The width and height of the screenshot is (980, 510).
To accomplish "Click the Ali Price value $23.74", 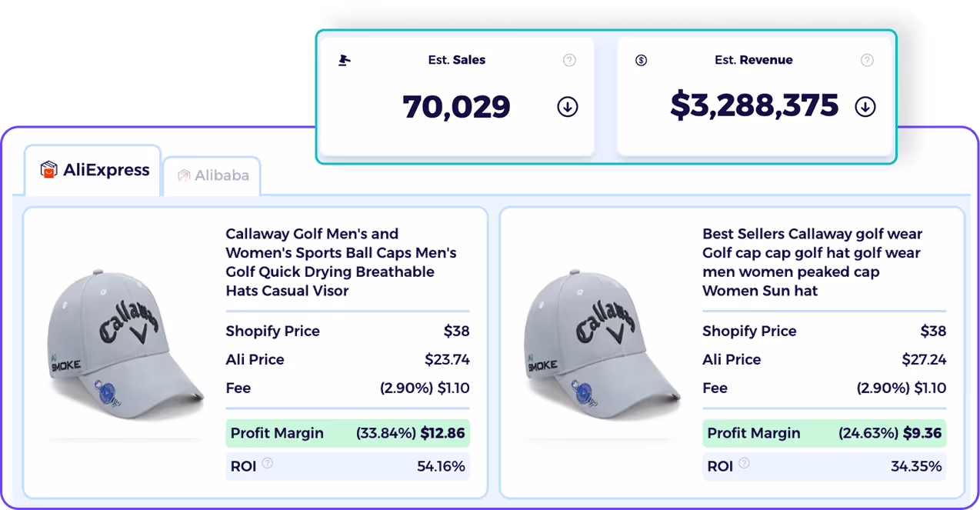I will click(x=447, y=360).
